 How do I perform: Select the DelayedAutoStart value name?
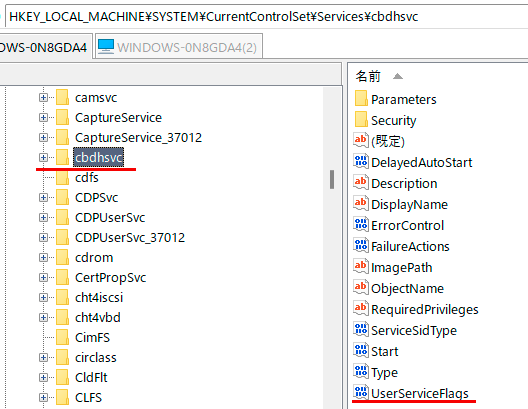pyautogui.click(x=422, y=163)
